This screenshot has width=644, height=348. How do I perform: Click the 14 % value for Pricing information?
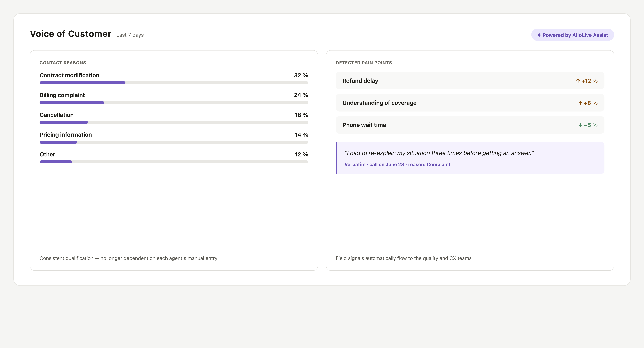(x=301, y=135)
